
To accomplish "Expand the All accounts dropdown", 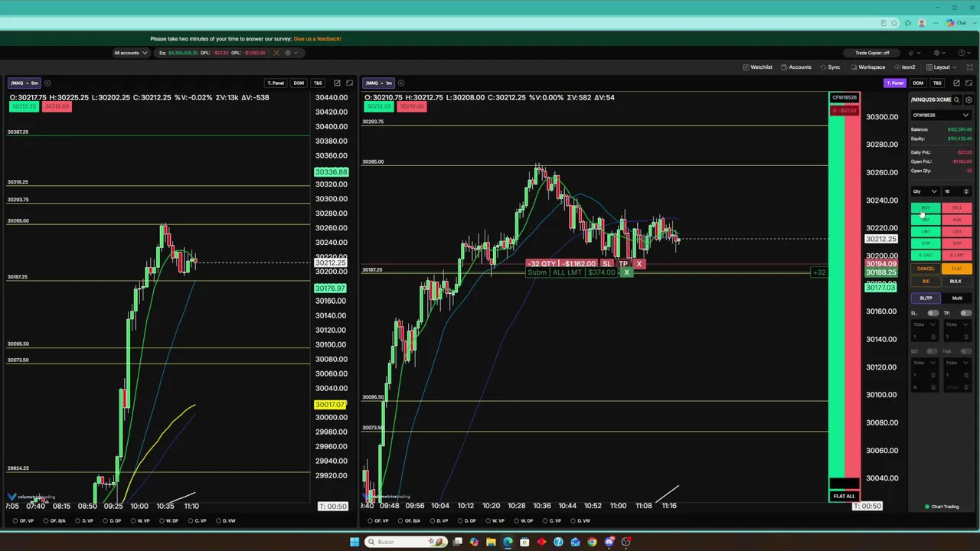I will tap(130, 53).
